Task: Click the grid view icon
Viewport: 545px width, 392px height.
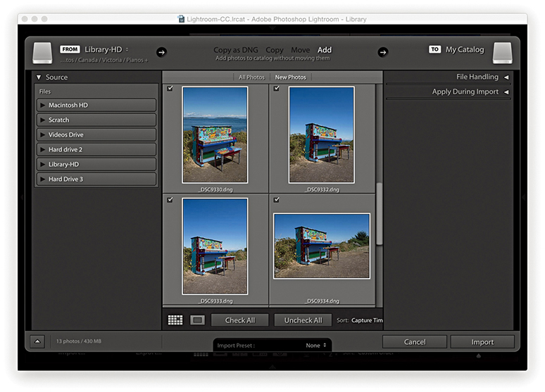Action: click(175, 320)
